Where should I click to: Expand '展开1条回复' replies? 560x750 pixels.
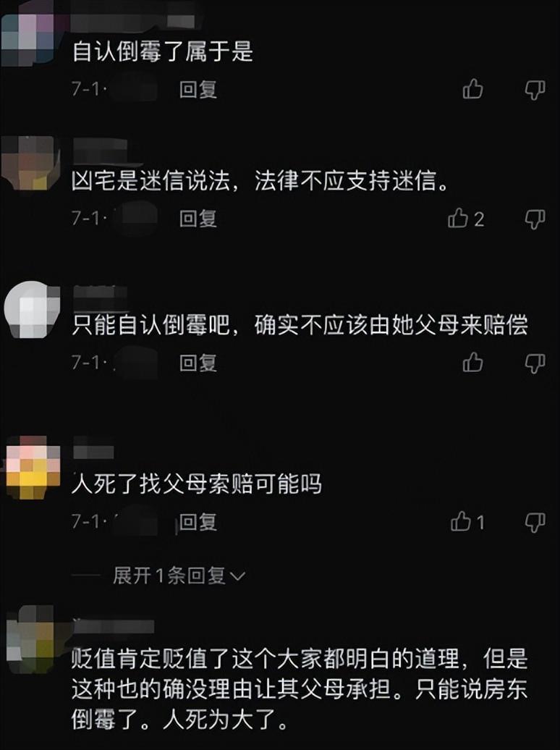click(x=179, y=576)
